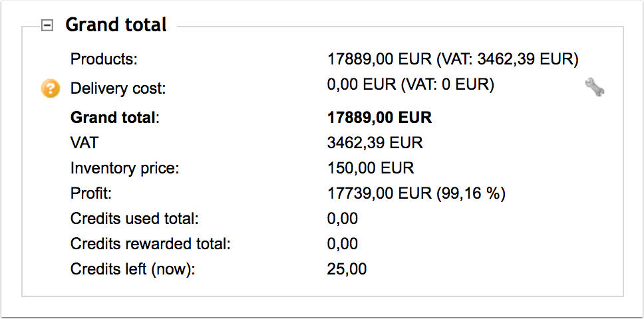644x319 pixels.
Task: Open the orange question mark help icon
Action: pos(50,88)
